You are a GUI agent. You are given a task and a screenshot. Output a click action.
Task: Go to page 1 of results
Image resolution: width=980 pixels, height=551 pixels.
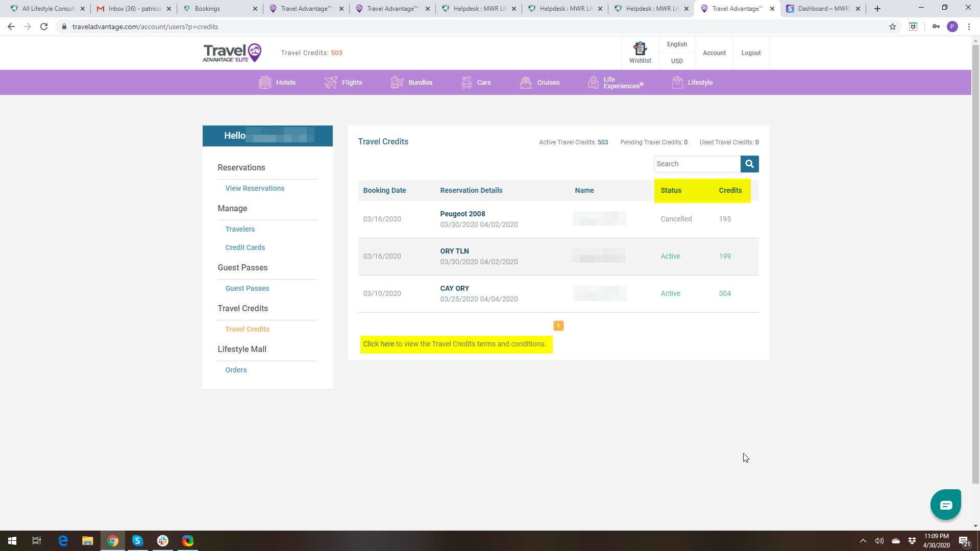(x=558, y=325)
